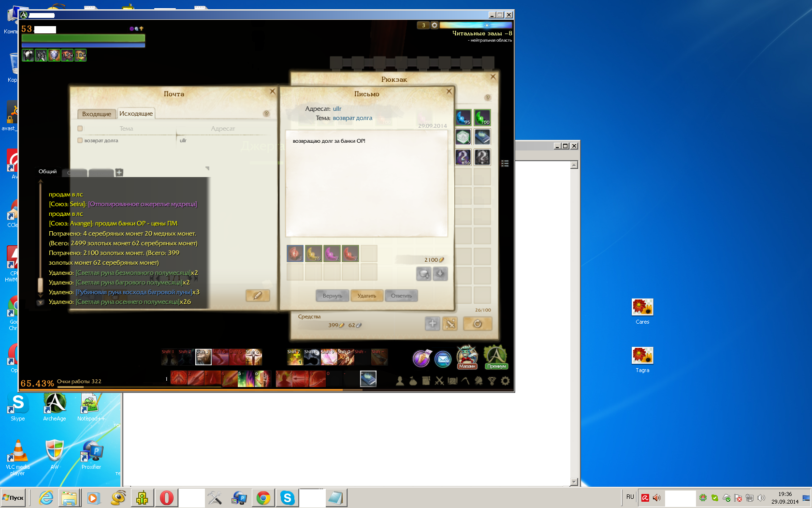Open Google Chrome from the taskbar
Screen dimensions: 812x508
263,497
